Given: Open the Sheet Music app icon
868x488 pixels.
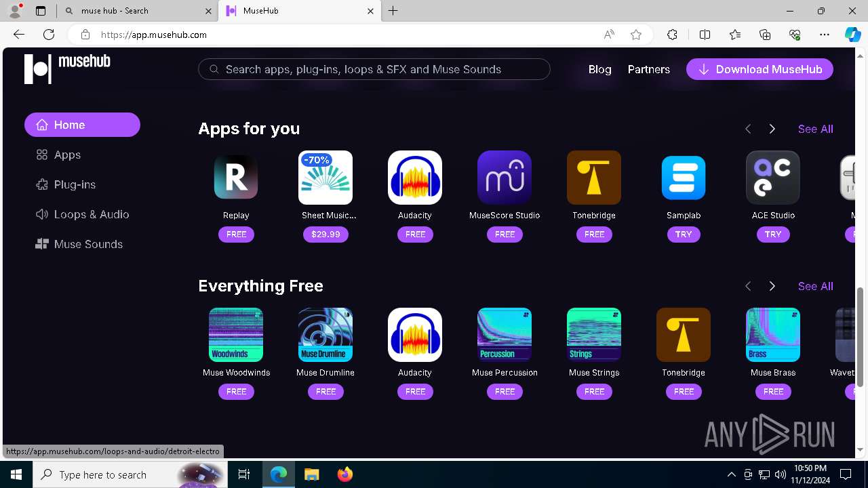Looking at the screenshot, I should pos(325,178).
